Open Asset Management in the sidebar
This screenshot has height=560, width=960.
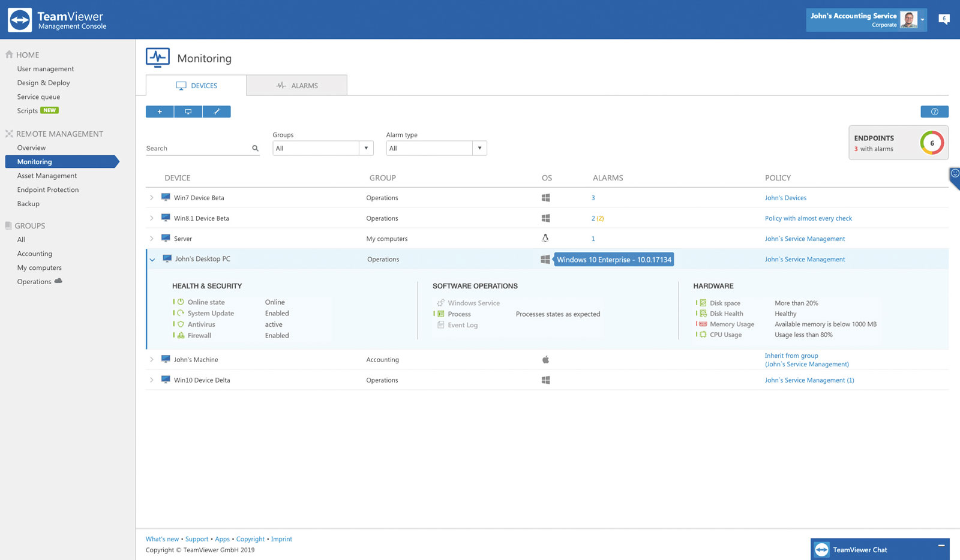[x=47, y=176]
